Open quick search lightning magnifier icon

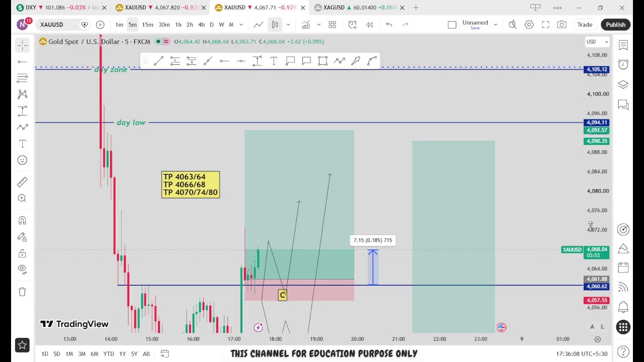(x=513, y=25)
